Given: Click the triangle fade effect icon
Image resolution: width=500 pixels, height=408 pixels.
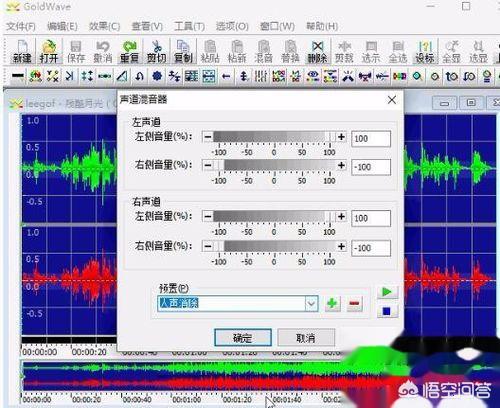Looking at the screenshot, I should click(122, 76).
